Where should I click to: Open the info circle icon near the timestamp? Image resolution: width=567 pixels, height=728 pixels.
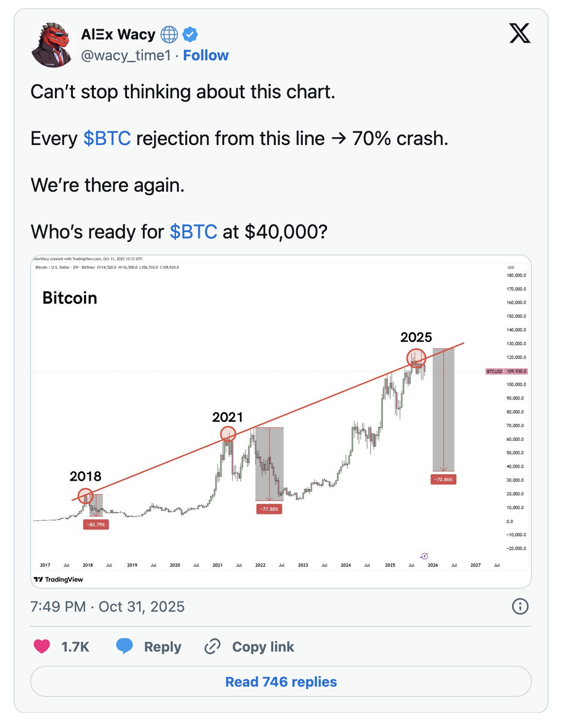pos(520,607)
